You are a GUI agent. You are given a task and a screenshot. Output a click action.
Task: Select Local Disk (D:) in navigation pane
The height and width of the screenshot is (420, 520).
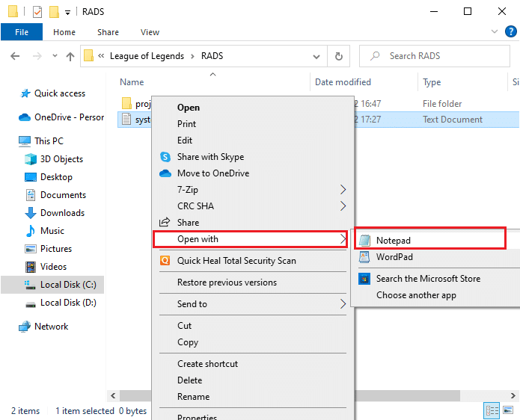[61, 303]
